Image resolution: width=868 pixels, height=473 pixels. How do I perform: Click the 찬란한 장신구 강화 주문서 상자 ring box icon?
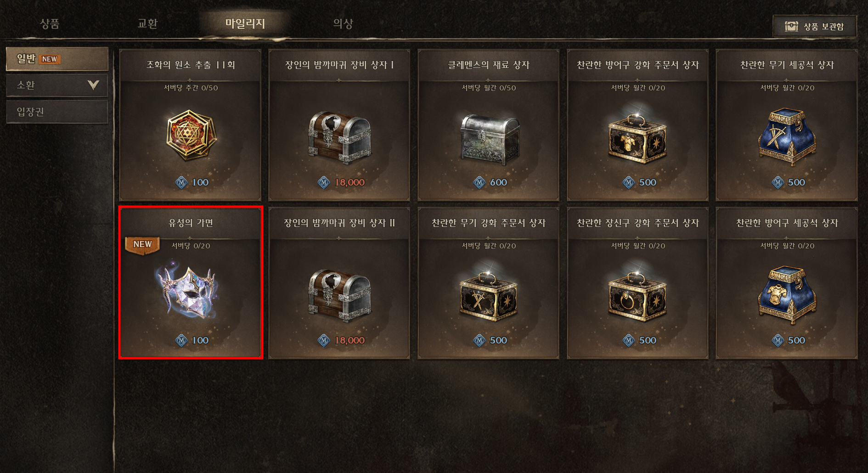click(x=637, y=295)
